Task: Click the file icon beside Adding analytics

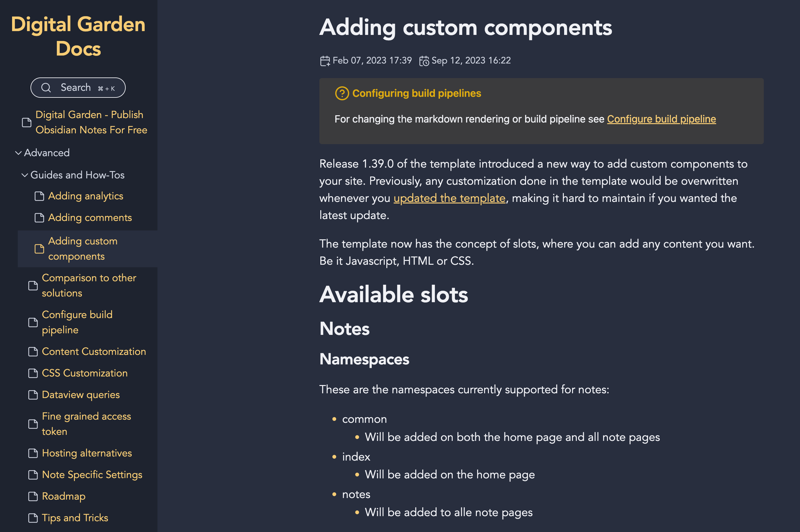Action: [39, 196]
